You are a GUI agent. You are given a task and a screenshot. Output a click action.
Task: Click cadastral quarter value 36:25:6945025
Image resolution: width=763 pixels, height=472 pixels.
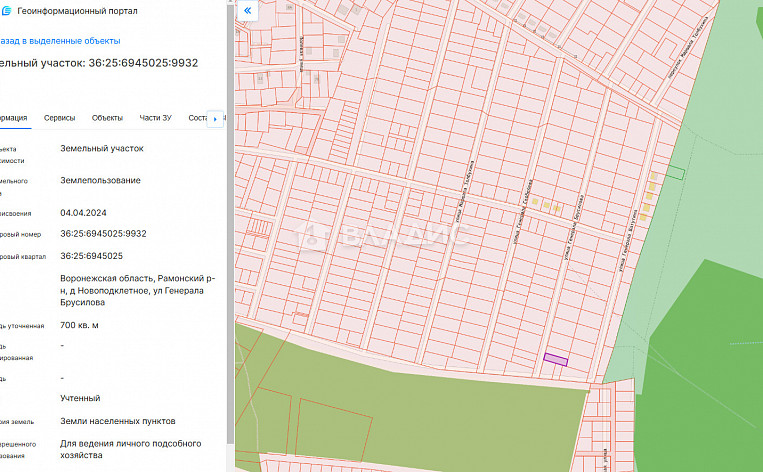pyautogui.click(x=91, y=256)
